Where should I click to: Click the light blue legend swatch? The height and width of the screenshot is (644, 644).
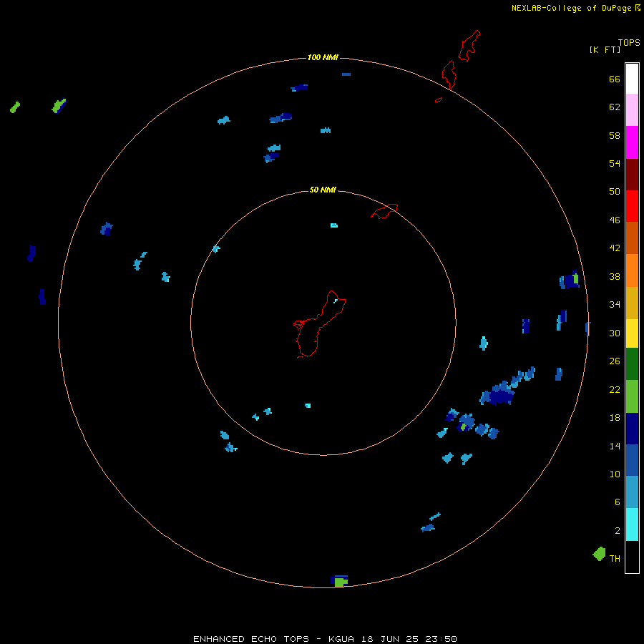(632, 492)
